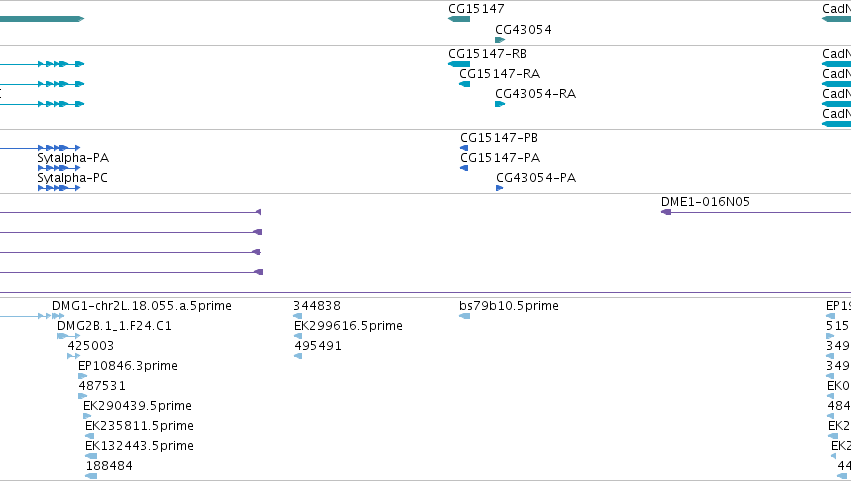Select the 495491 feature marker
Viewport: 851px width, 481px height.
point(298,356)
